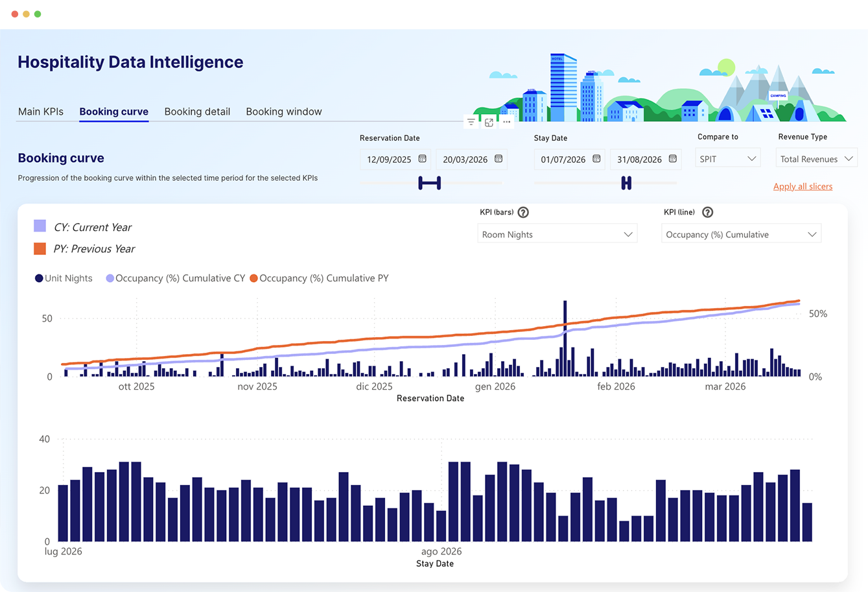Open calendar for stay start date 01/07/2026
The width and height of the screenshot is (868, 592).
pos(596,159)
